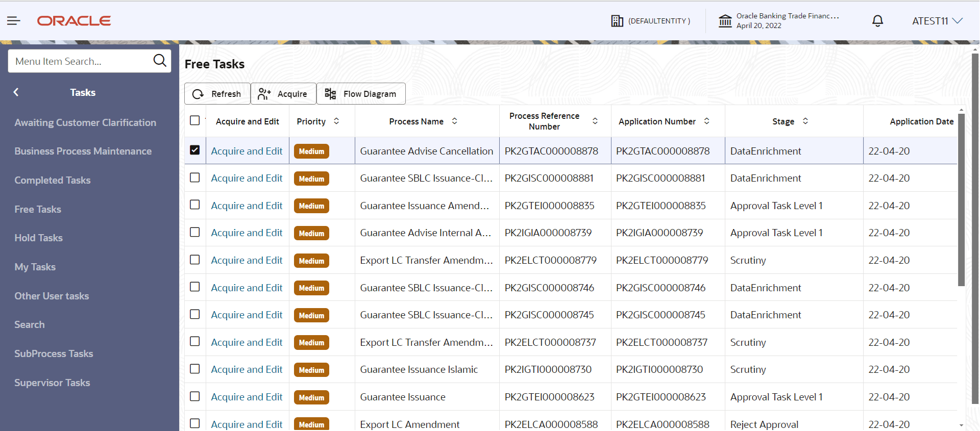Acquire and Edit task PK2GTAC000008878

point(247,151)
